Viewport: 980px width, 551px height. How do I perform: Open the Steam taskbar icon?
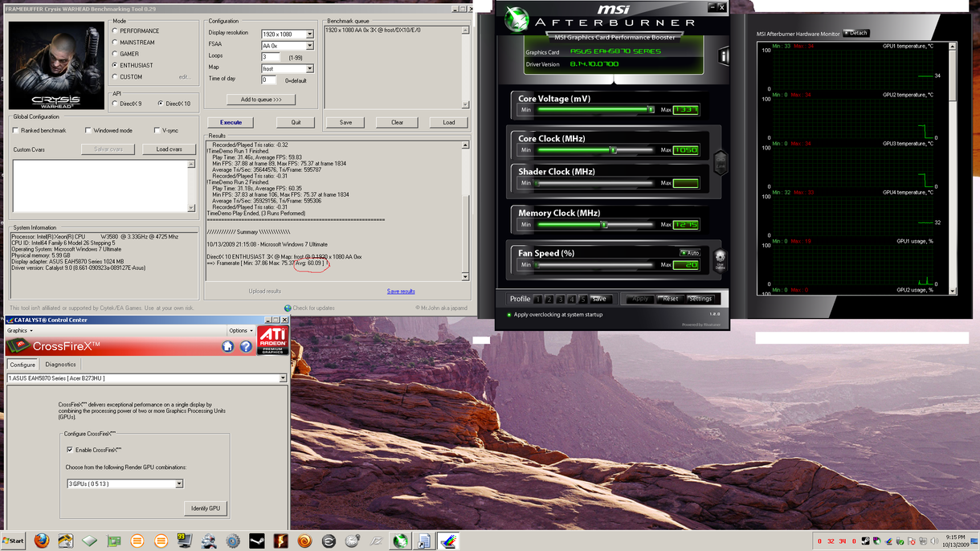[256, 541]
